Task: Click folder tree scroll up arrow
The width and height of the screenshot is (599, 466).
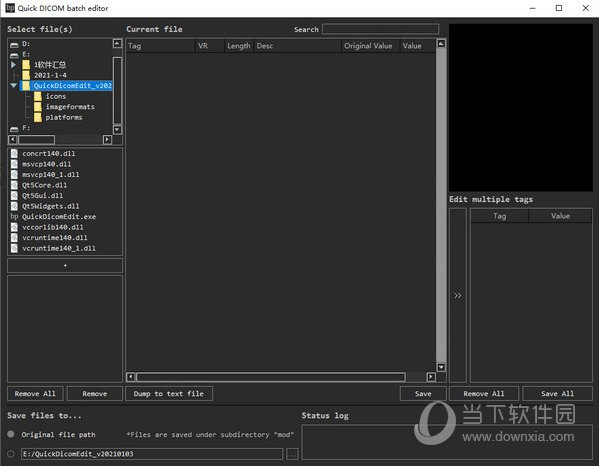Action: tap(118, 44)
